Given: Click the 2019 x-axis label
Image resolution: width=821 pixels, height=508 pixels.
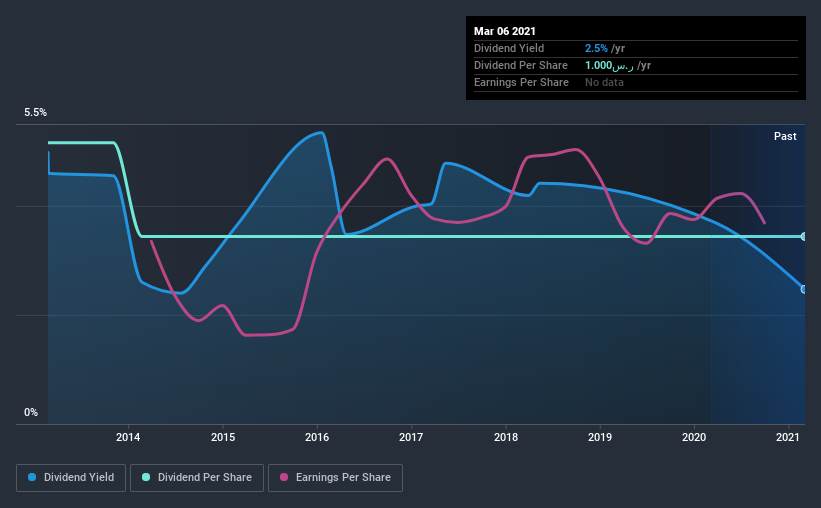Looking at the screenshot, I should pyautogui.click(x=600, y=437).
